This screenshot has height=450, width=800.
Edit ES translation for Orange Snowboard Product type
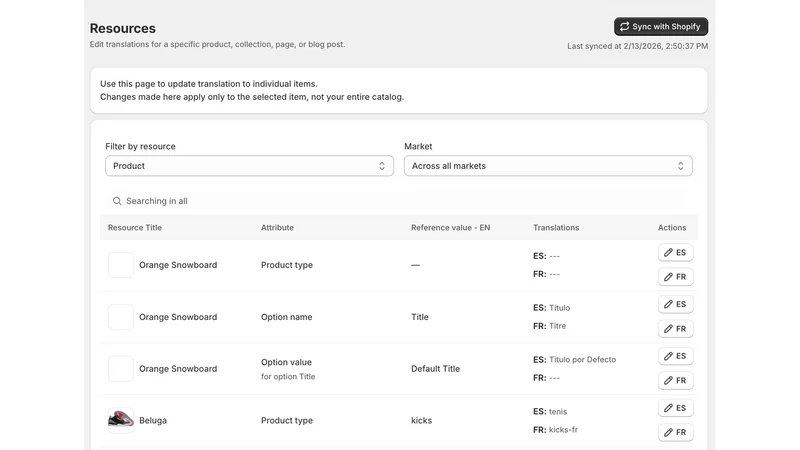click(676, 253)
